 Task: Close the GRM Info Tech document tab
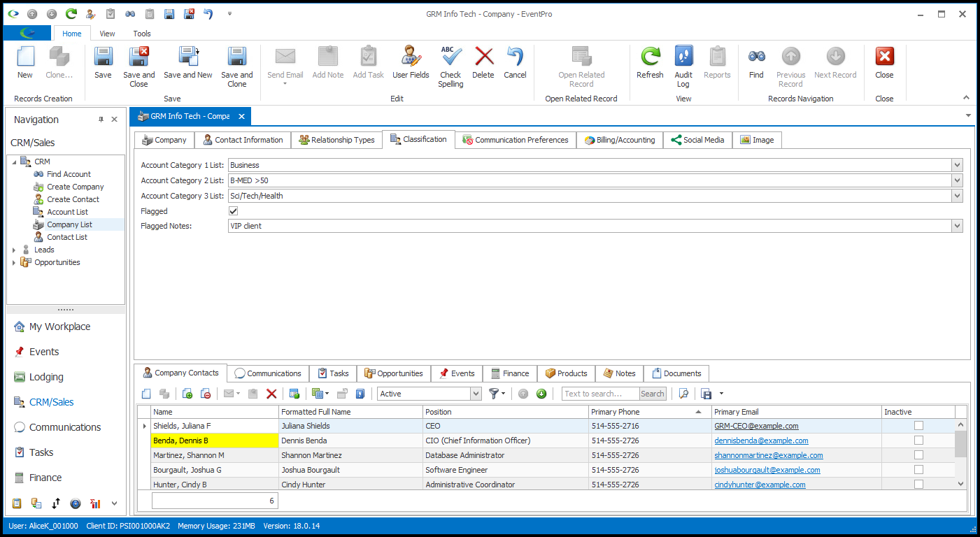[241, 116]
